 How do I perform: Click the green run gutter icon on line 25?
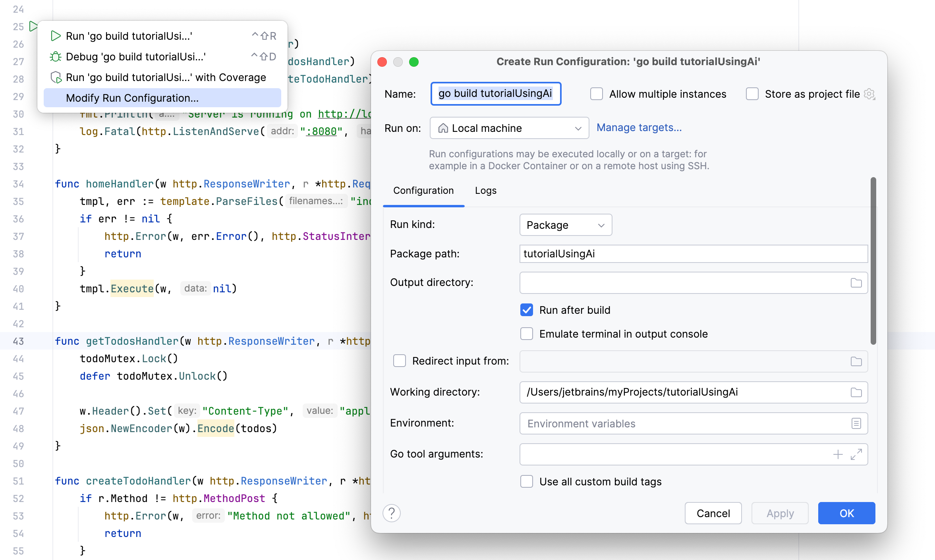pyautogui.click(x=33, y=27)
